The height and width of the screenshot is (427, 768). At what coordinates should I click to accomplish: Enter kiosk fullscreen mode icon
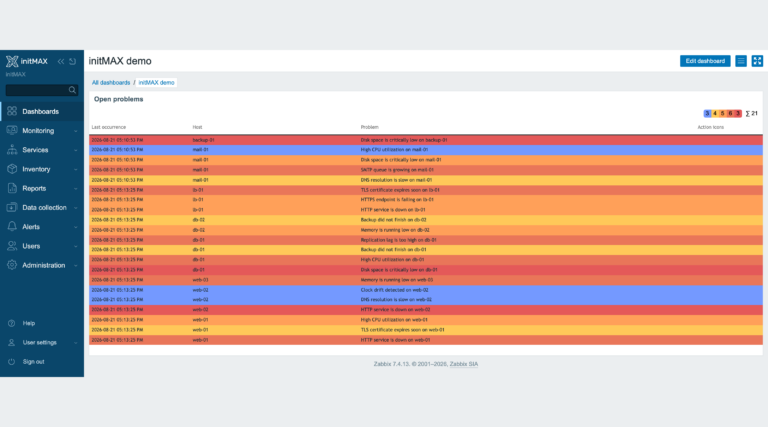[757, 61]
